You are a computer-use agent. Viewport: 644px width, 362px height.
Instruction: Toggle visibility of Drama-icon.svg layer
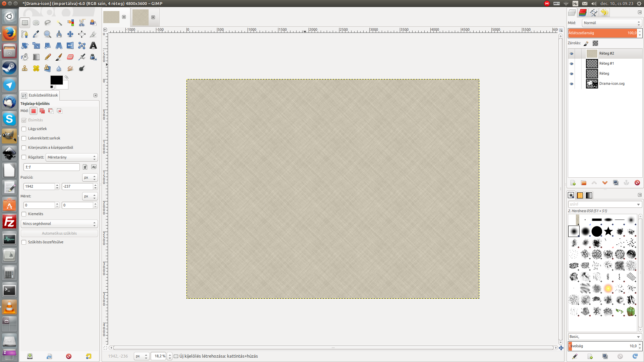pyautogui.click(x=572, y=84)
